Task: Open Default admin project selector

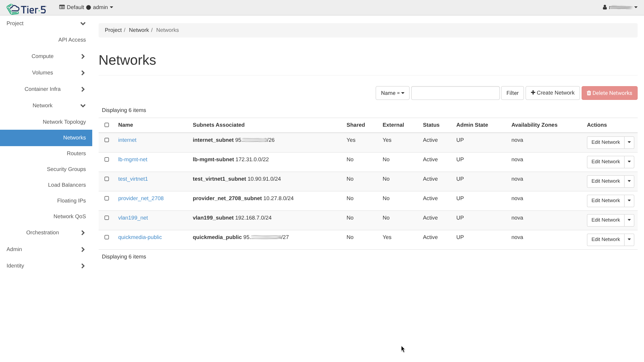Action: click(x=86, y=7)
